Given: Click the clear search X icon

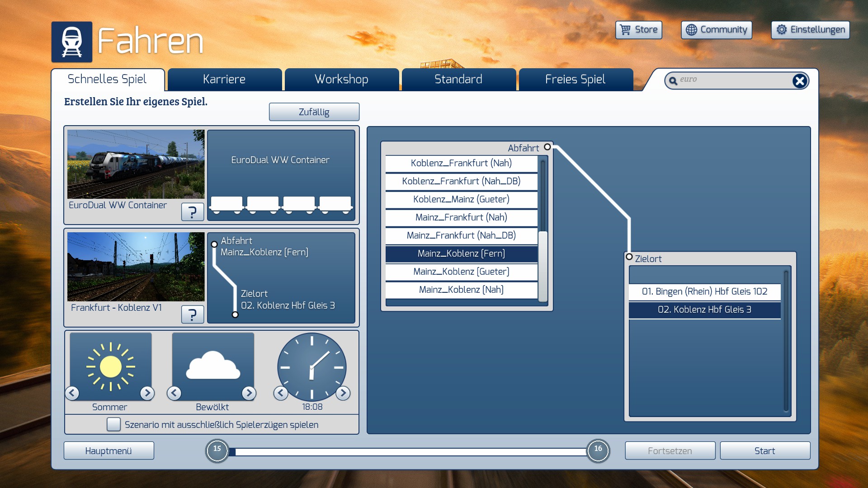Looking at the screenshot, I should coord(799,81).
